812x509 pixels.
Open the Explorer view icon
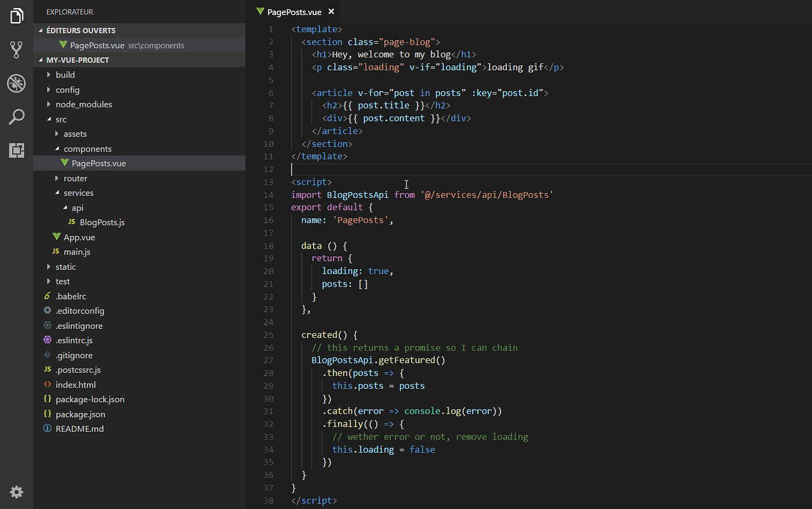[16, 16]
